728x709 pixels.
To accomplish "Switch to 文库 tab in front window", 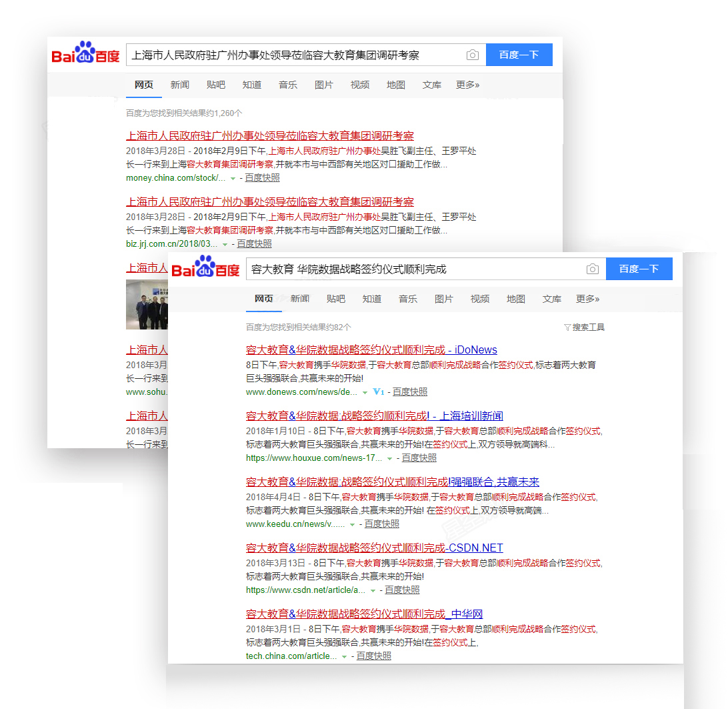I will [551, 299].
